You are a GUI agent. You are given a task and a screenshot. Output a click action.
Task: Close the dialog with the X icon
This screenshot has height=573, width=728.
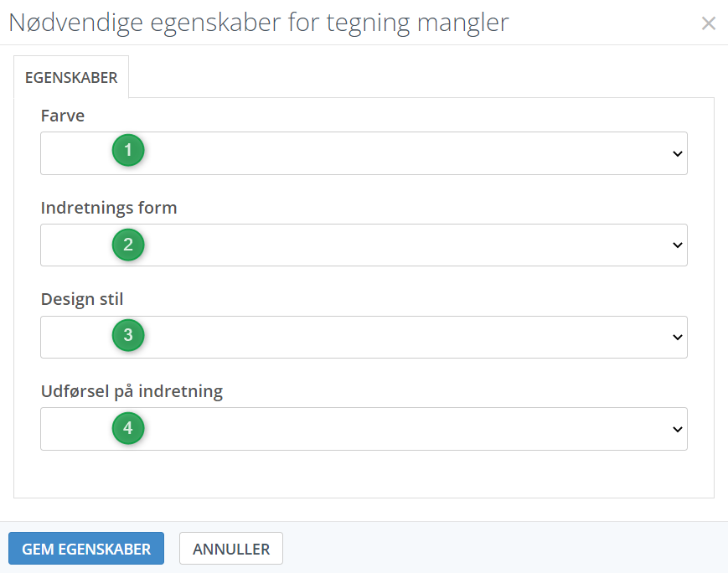tap(709, 23)
